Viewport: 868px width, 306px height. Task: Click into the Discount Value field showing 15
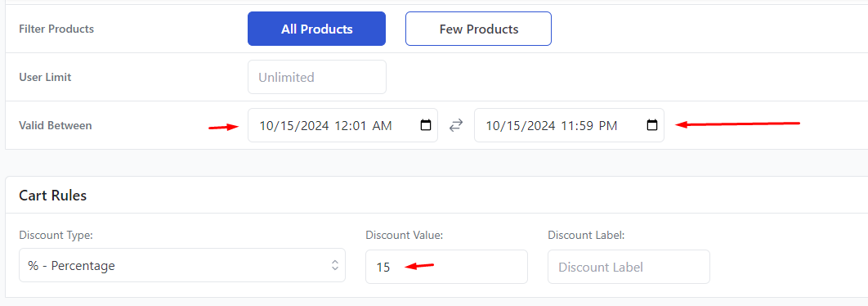coord(446,267)
